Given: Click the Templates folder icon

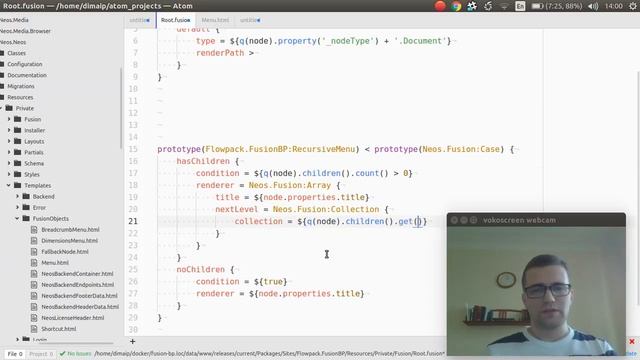Looking at the screenshot, I should 17,185.
